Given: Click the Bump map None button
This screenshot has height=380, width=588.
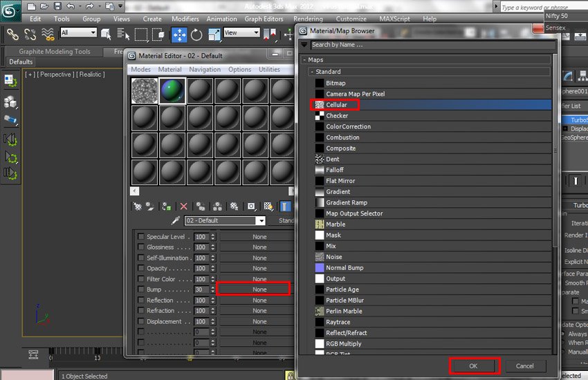Looking at the screenshot, I should (x=253, y=289).
